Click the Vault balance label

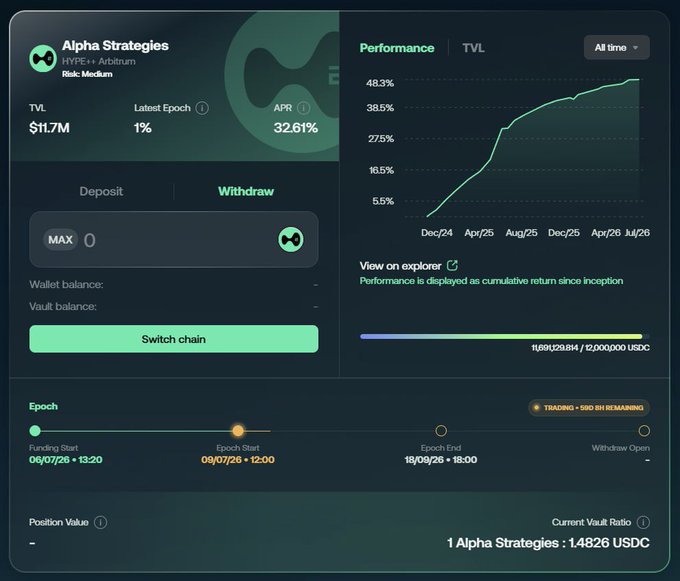point(63,307)
